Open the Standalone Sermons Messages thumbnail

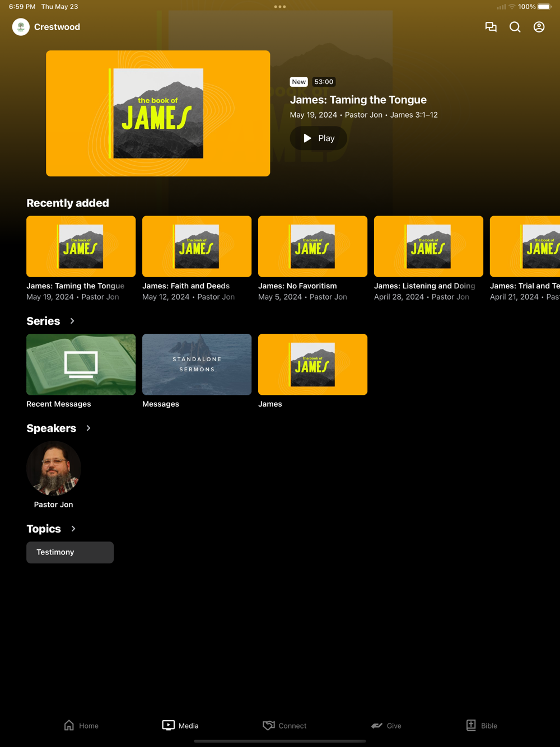tap(197, 365)
